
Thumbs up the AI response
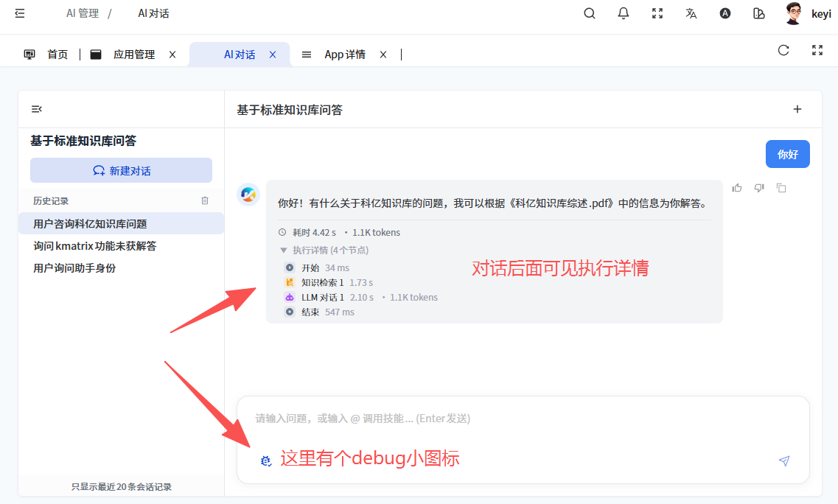(737, 188)
